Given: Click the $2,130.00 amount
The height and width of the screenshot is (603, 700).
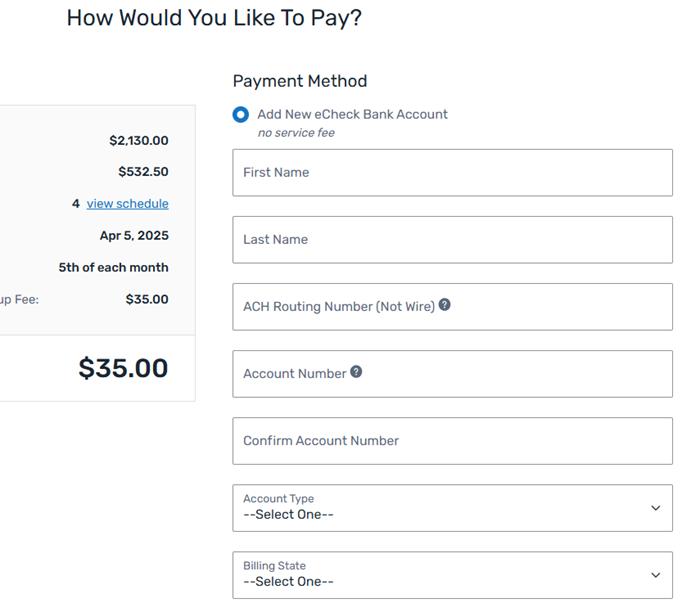Looking at the screenshot, I should [139, 141].
